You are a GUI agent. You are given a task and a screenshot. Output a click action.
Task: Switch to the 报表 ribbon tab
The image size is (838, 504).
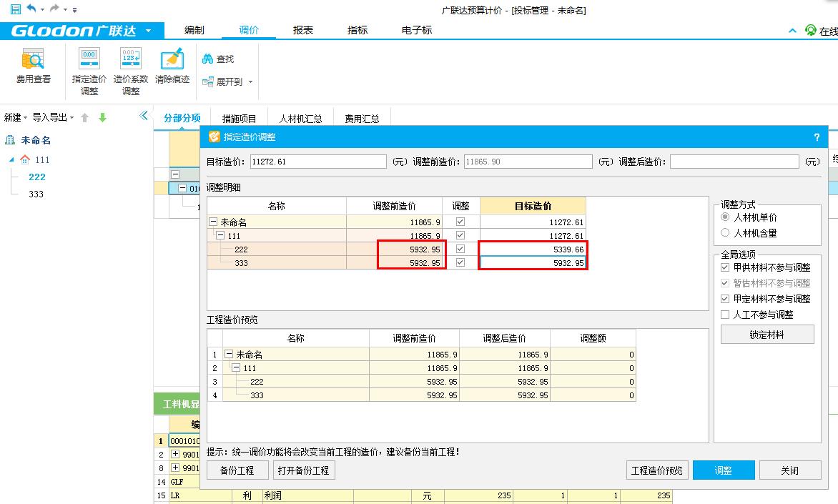[x=303, y=31]
